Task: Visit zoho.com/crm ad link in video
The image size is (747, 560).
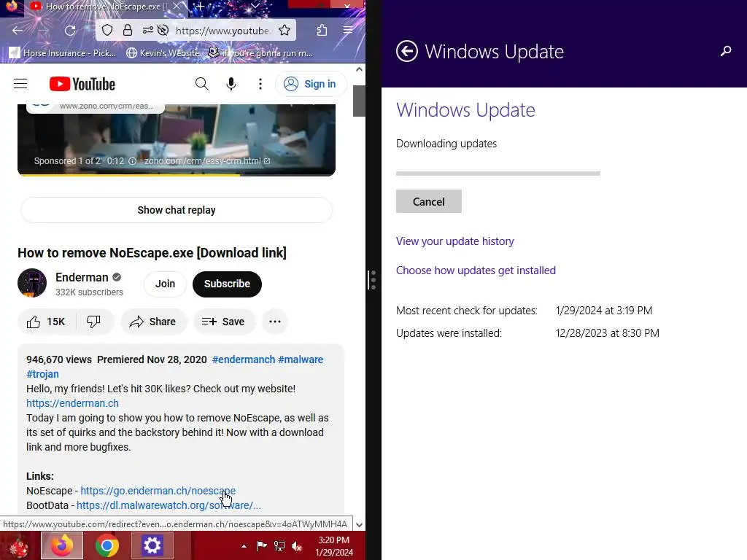Action: [206, 161]
